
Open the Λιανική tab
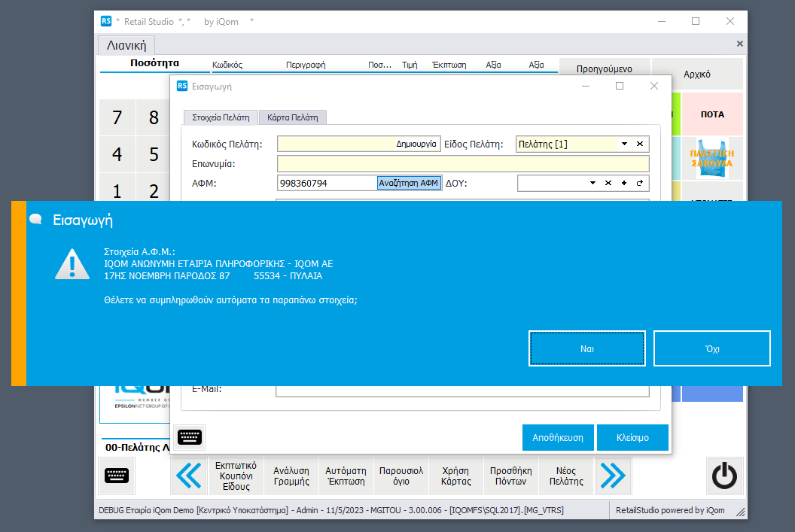tap(126, 45)
